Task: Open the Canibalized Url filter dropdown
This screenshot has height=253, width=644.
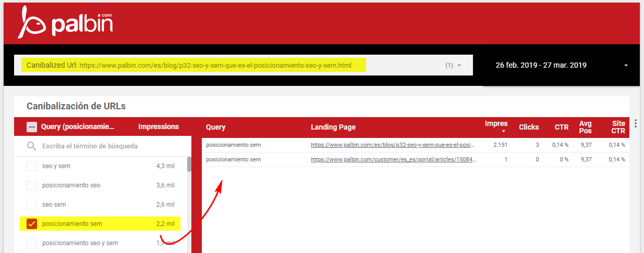Action: click(x=244, y=66)
